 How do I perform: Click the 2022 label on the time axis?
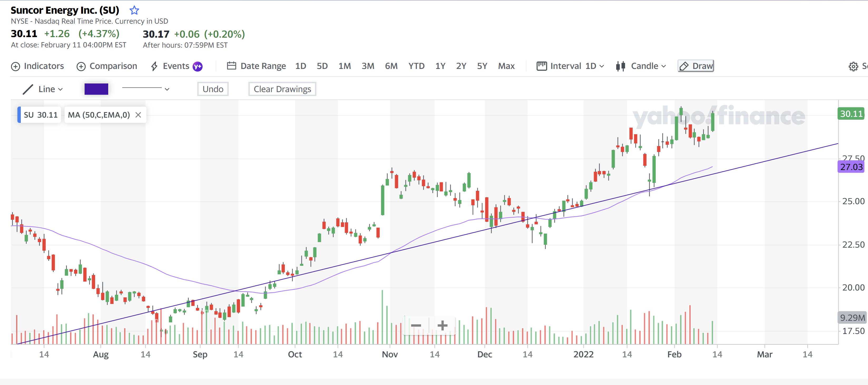[x=583, y=354]
